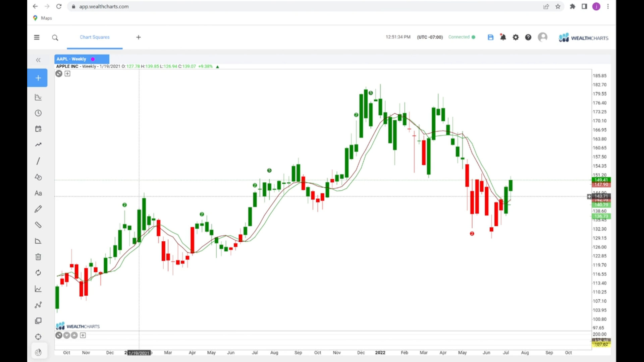Viewport: 644px width, 362px height.
Task: Add indicator to lower panel plus box
Action: [83, 335]
